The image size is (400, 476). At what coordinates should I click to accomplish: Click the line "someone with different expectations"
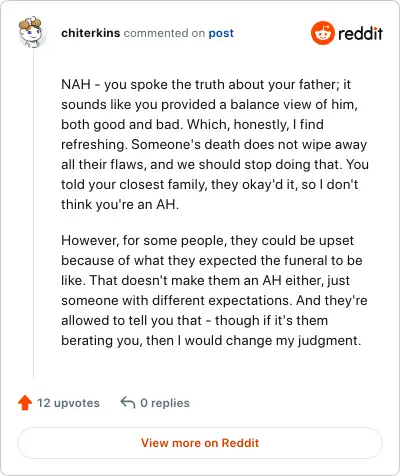click(175, 300)
